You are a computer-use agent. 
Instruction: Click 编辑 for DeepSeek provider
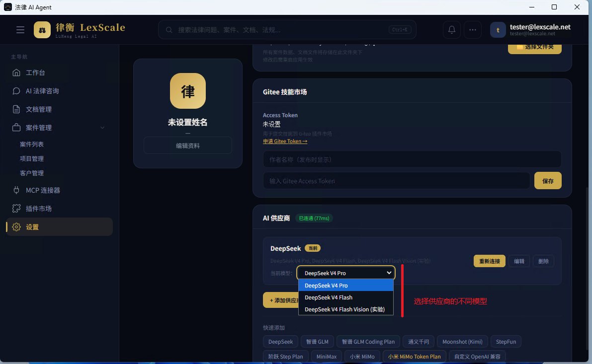point(519,261)
